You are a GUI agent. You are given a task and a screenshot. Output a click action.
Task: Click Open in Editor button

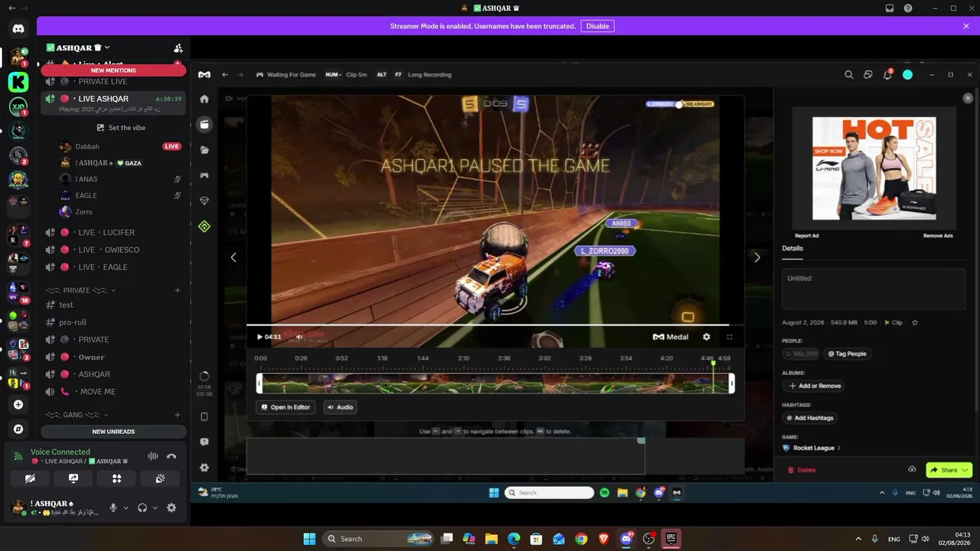tap(286, 407)
